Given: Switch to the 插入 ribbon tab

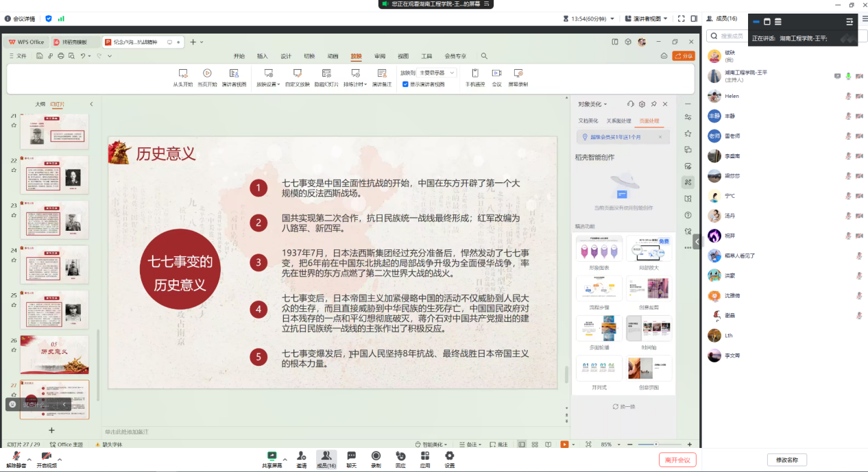Looking at the screenshot, I should point(262,56).
